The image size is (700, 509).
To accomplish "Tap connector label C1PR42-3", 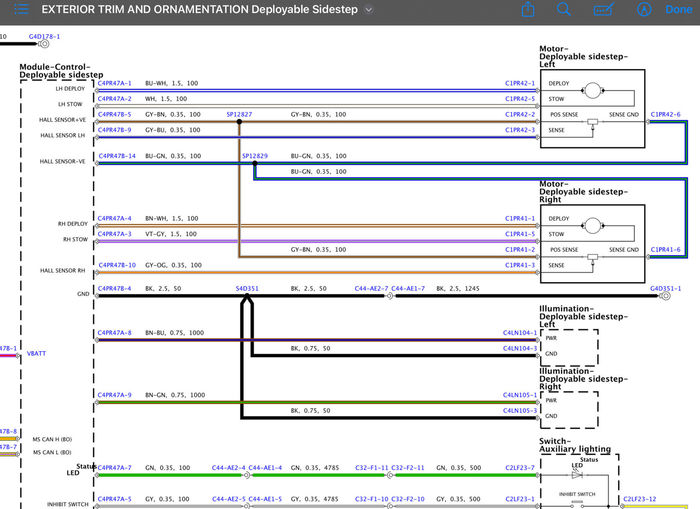I will click(520, 130).
